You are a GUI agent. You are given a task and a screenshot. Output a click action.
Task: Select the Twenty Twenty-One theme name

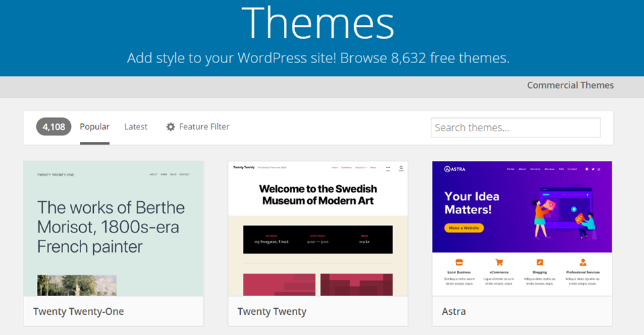pyautogui.click(x=78, y=312)
